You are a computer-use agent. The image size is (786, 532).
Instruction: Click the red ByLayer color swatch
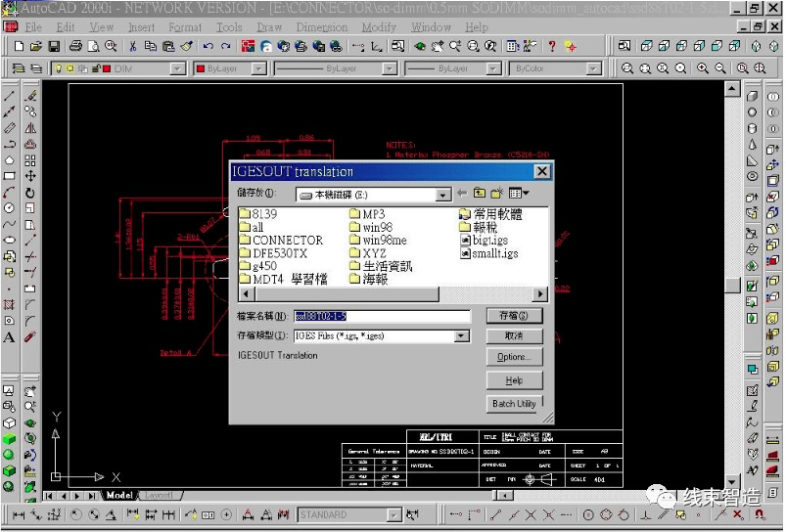click(201, 68)
